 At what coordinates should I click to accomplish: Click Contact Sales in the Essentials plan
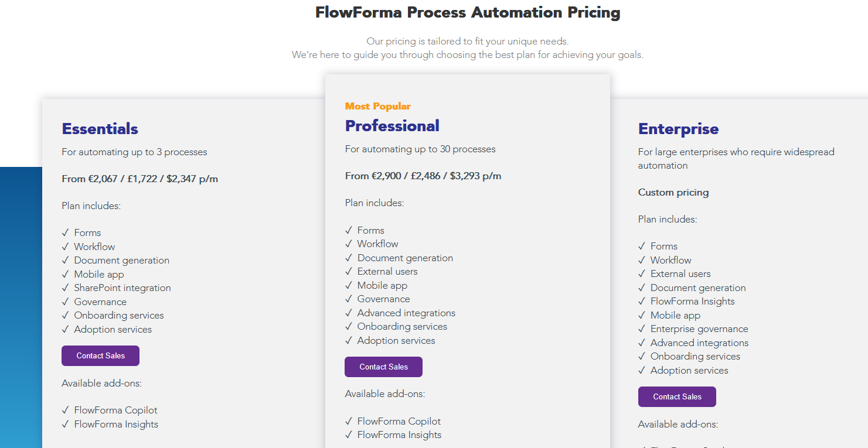click(x=100, y=355)
